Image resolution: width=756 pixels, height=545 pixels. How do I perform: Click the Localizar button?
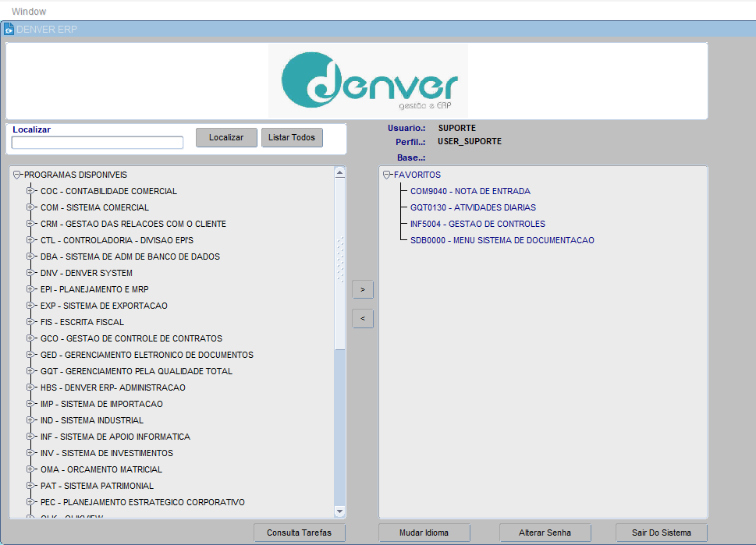[x=226, y=137]
